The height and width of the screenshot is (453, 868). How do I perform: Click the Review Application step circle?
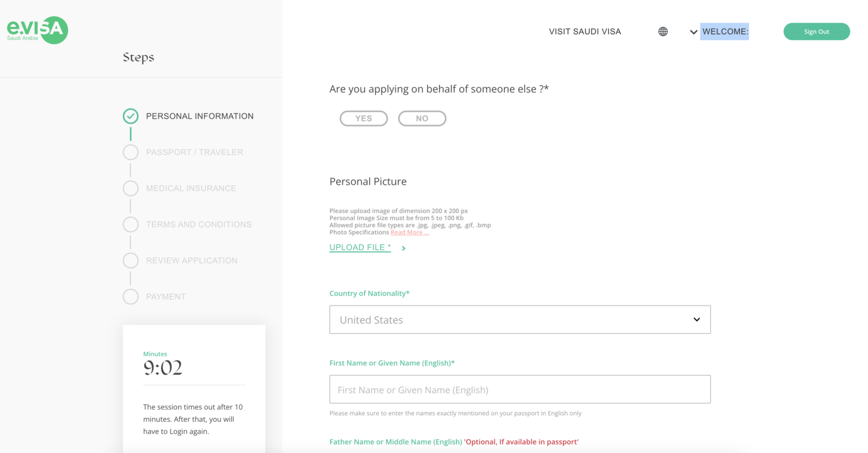(x=131, y=260)
